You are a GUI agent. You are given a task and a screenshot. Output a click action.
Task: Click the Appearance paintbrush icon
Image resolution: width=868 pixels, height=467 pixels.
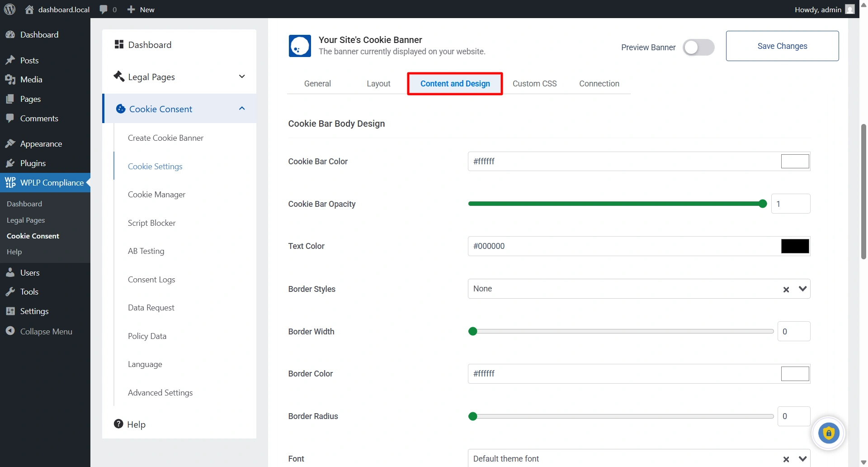pos(10,144)
